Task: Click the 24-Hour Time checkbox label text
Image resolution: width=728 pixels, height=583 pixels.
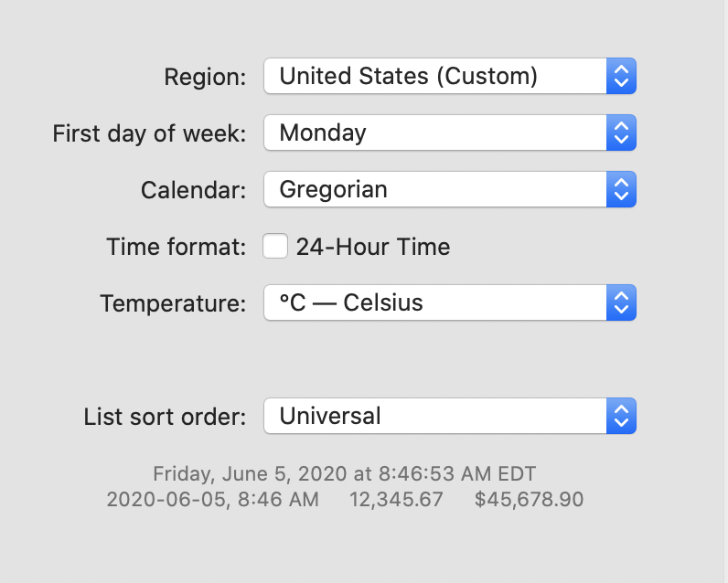Action: pyautogui.click(x=373, y=247)
